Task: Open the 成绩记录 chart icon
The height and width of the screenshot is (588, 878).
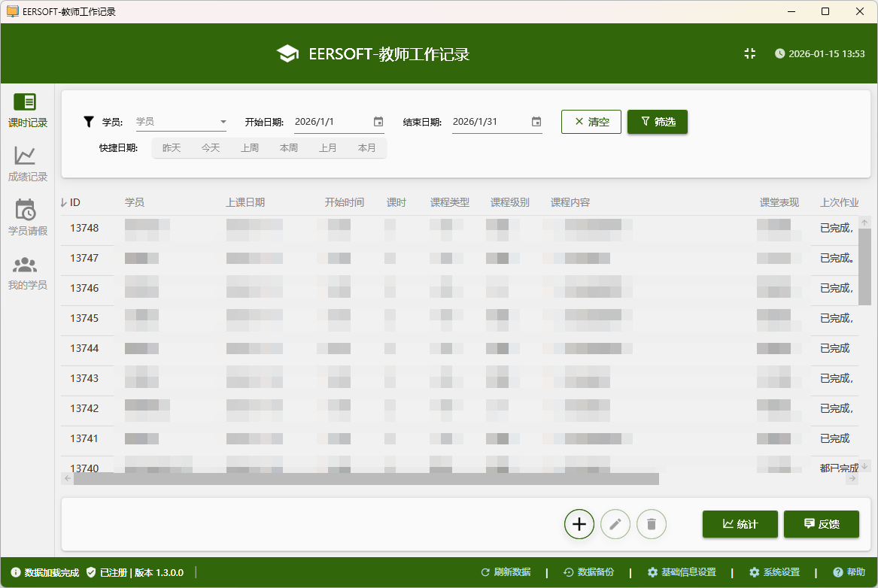Action: click(x=26, y=156)
